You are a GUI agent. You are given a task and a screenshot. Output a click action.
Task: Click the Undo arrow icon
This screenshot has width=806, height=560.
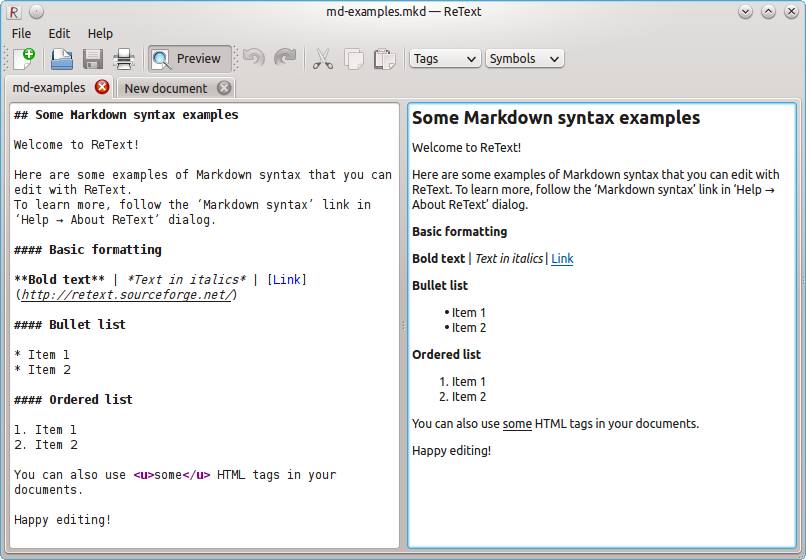(254, 59)
